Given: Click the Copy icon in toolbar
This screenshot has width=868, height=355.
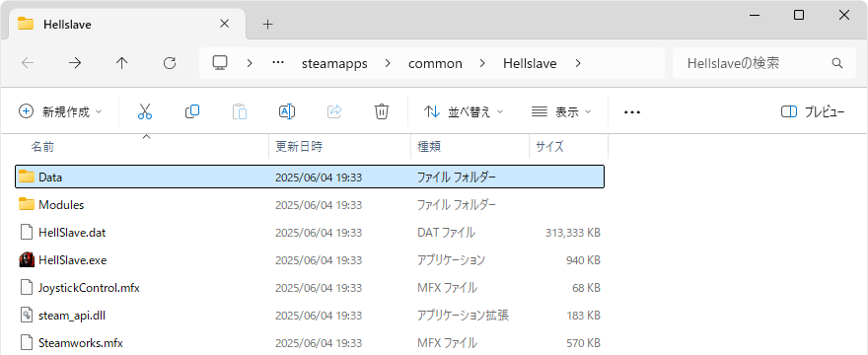Looking at the screenshot, I should [x=192, y=111].
